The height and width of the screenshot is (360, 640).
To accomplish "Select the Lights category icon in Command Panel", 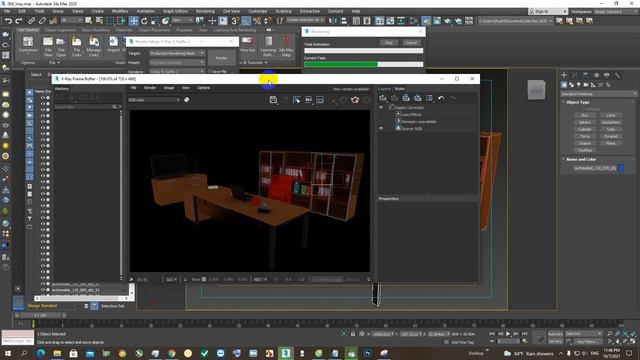I will [578, 84].
